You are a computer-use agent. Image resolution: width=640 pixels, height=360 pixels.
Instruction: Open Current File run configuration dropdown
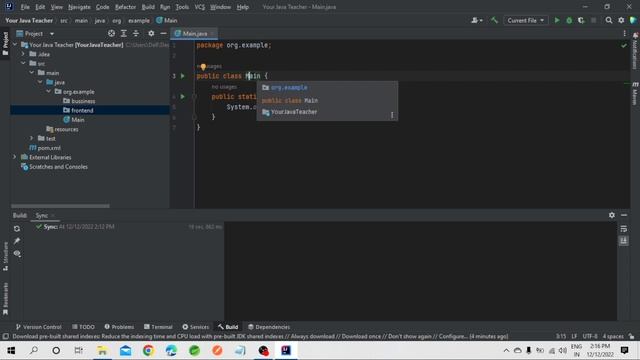[x=525, y=20]
